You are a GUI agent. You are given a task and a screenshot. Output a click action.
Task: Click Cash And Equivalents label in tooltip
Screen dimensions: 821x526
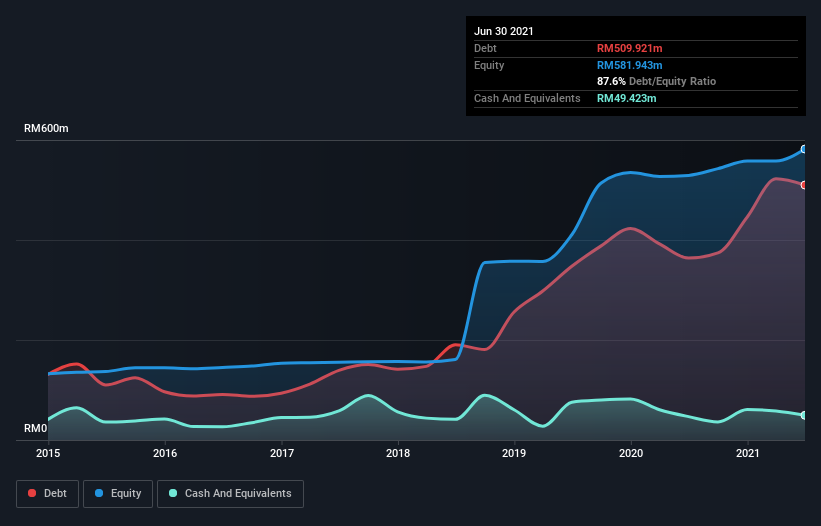(527, 98)
